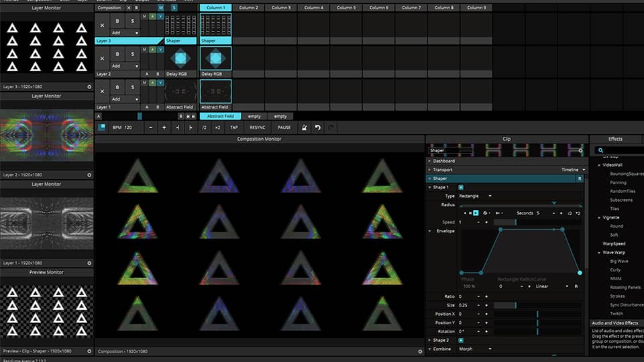Select Column 1 header
This screenshot has width=644, height=362.
pos(215,7)
